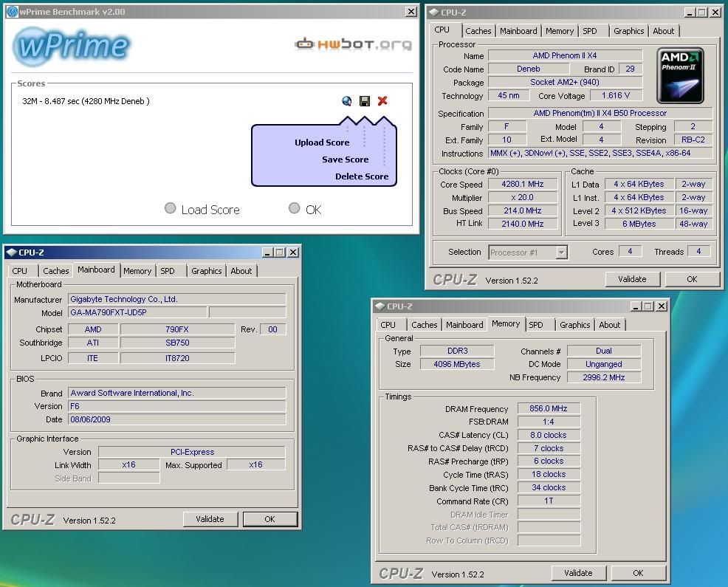Switch to CPU tab in the Memory CPU-Z window
This screenshot has height=587, width=728.
pyautogui.click(x=388, y=325)
